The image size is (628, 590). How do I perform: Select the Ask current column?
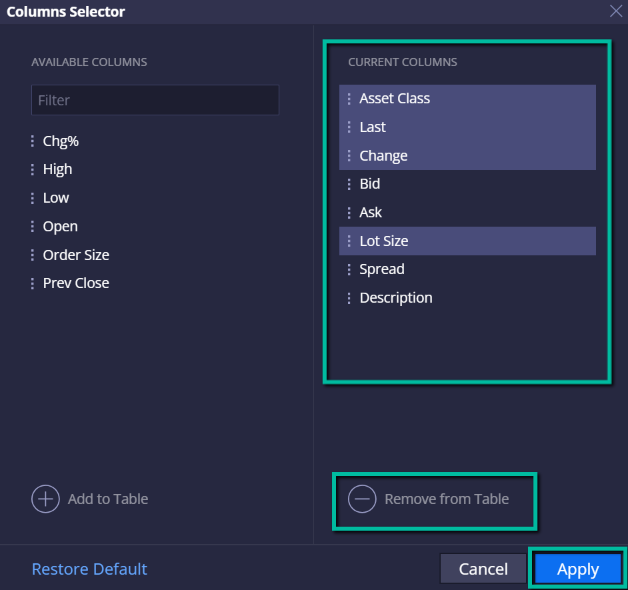coord(467,212)
